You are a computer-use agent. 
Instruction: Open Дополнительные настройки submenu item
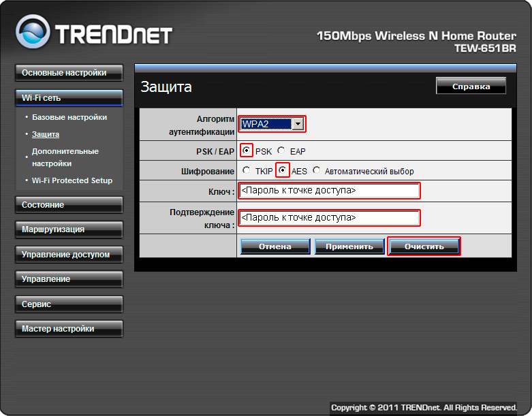tap(65, 157)
